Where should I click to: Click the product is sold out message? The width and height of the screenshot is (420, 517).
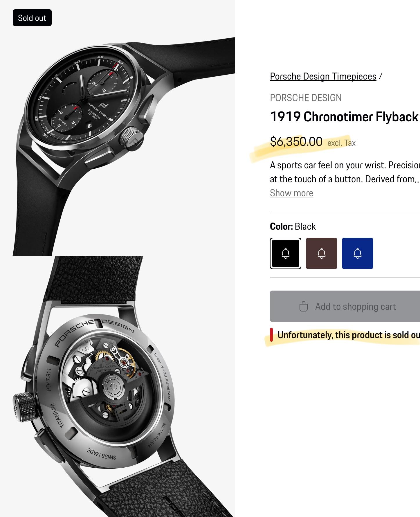(349, 335)
